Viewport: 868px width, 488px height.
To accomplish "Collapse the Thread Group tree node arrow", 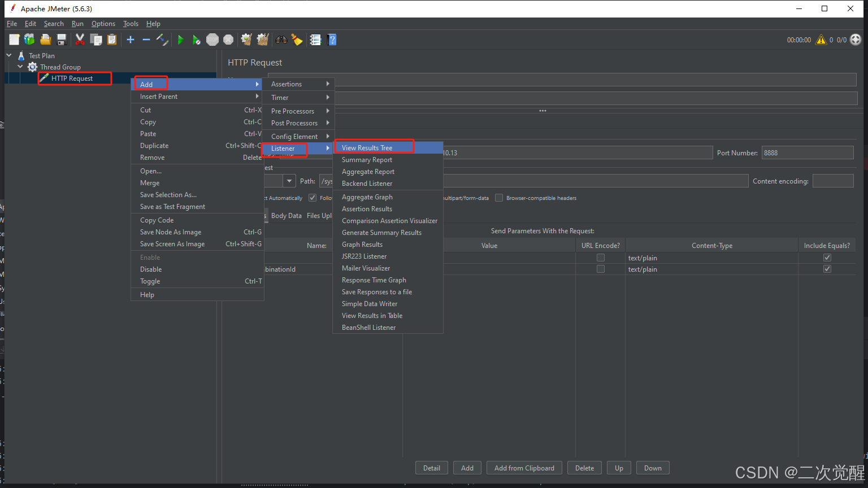I will coord(20,67).
